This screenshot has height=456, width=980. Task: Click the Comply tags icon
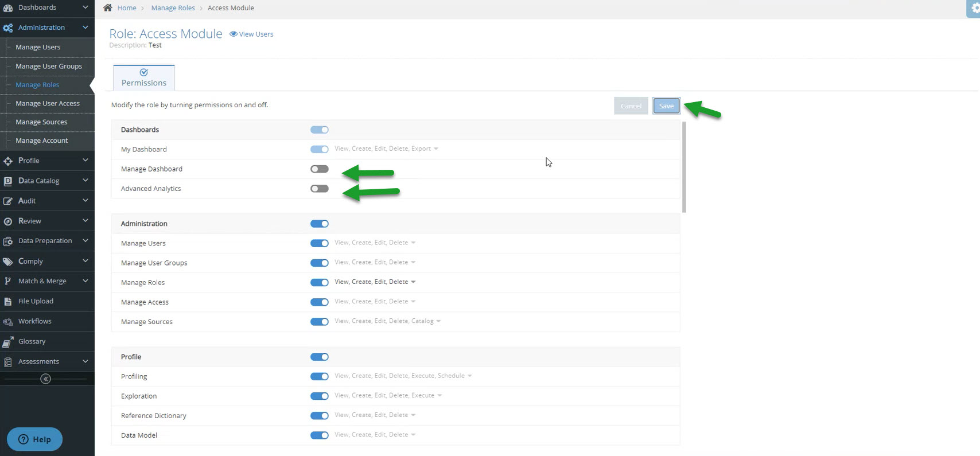coord(8,262)
